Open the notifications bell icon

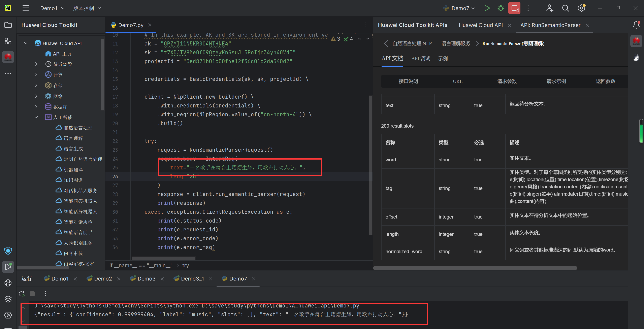(x=636, y=25)
